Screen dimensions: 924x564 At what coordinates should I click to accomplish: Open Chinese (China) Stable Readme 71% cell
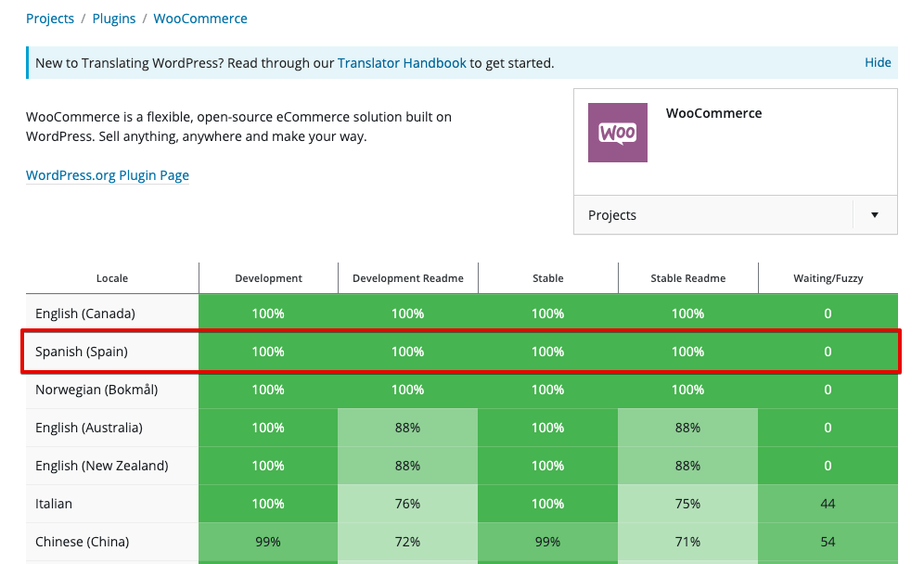coord(687,542)
